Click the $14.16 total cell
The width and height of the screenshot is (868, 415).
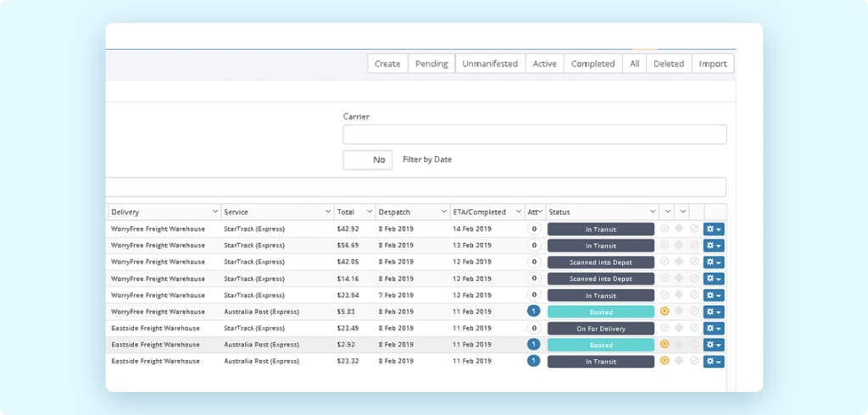348,279
